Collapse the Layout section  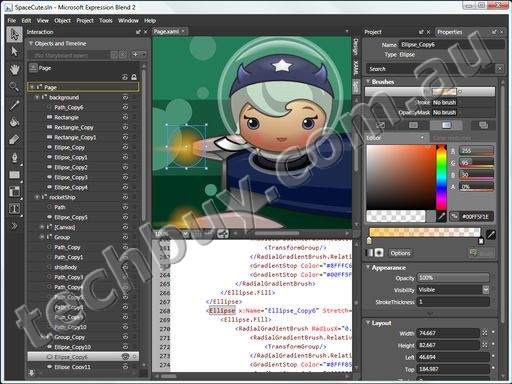tap(368, 323)
